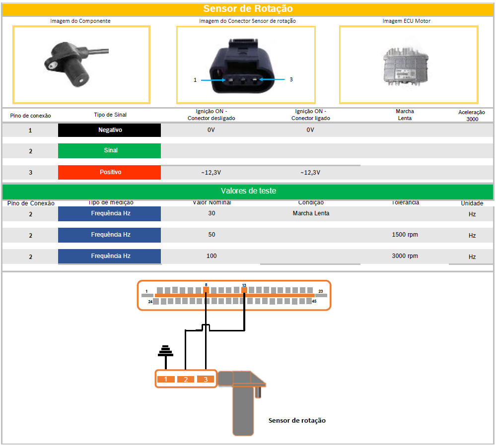
Task: Select ECU pin 8 orange marker
Action: point(206,290)
